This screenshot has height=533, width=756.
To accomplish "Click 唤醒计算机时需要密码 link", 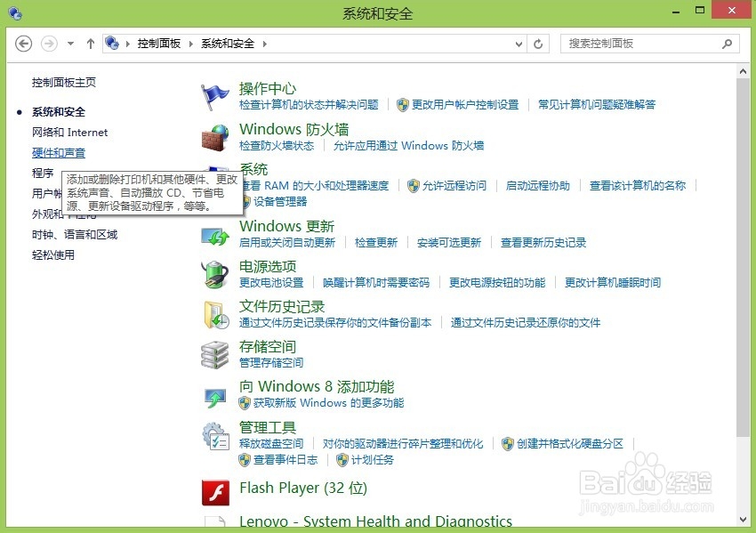I will click(376, 283).
